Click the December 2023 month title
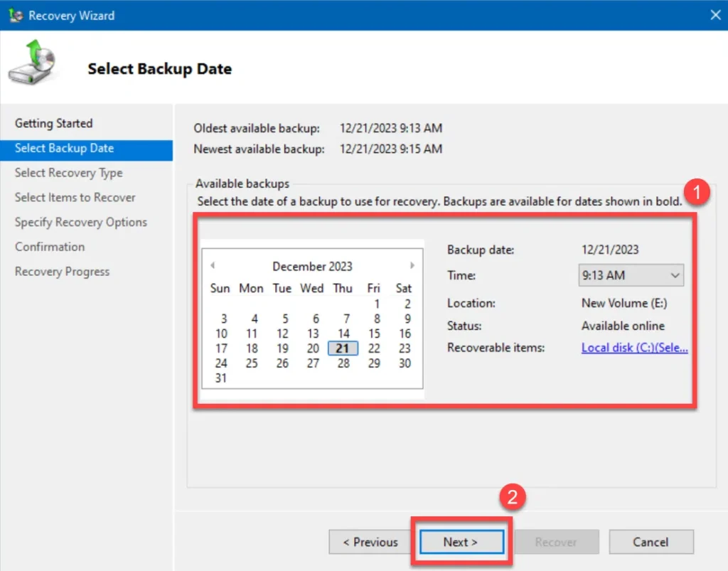The width and height of the screenshot is (728, 571). coord(313,266)
